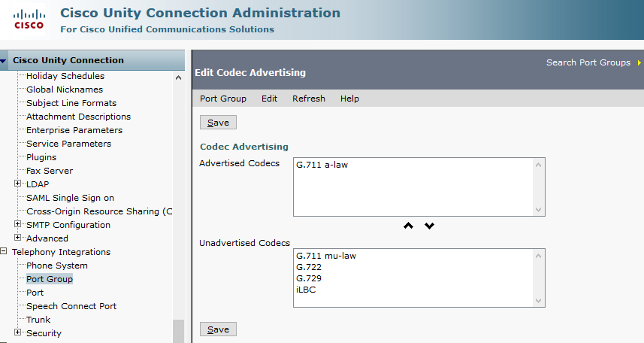The width and height of the screenshot is (644, 343).
Task: Select Telephony Integrations item
Action: [61, 252]
